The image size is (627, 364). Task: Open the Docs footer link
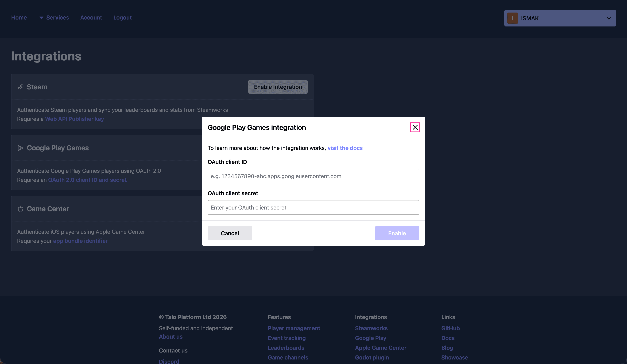pos(448,338)
